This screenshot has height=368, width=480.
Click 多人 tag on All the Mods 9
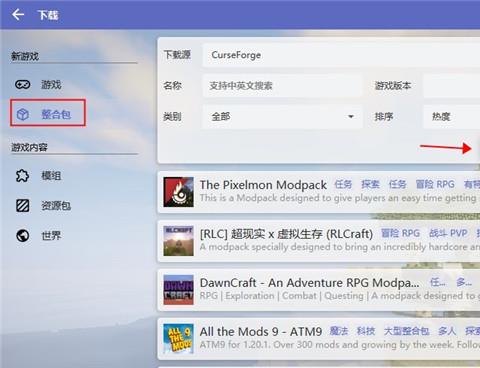tap(447, 331)
